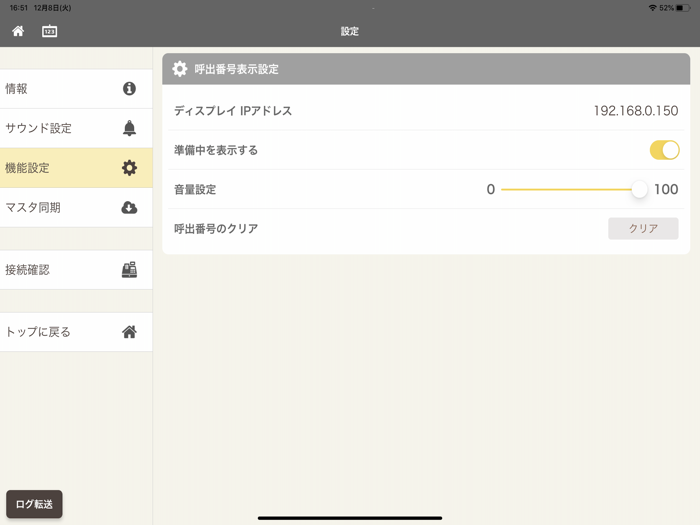Click the 52% battery percentage
The height and width of the screenshot is (525, 700).
pyautogui.click(x=667, y=8)
